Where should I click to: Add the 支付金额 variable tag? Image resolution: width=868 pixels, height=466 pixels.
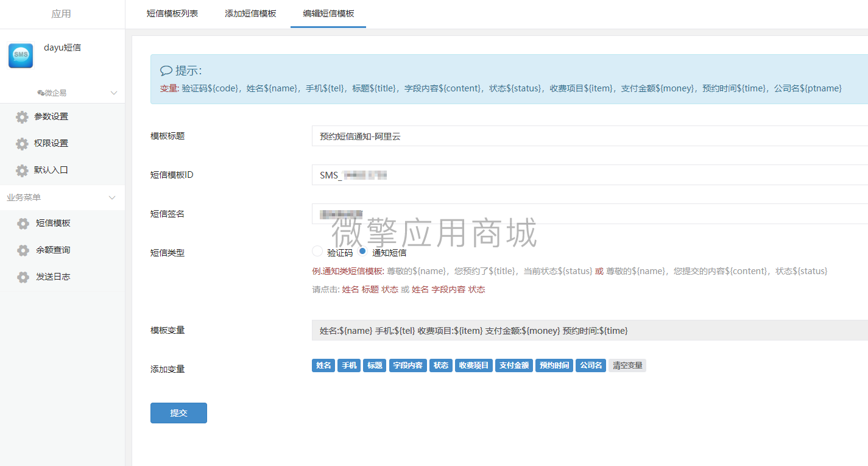(514, 365)
